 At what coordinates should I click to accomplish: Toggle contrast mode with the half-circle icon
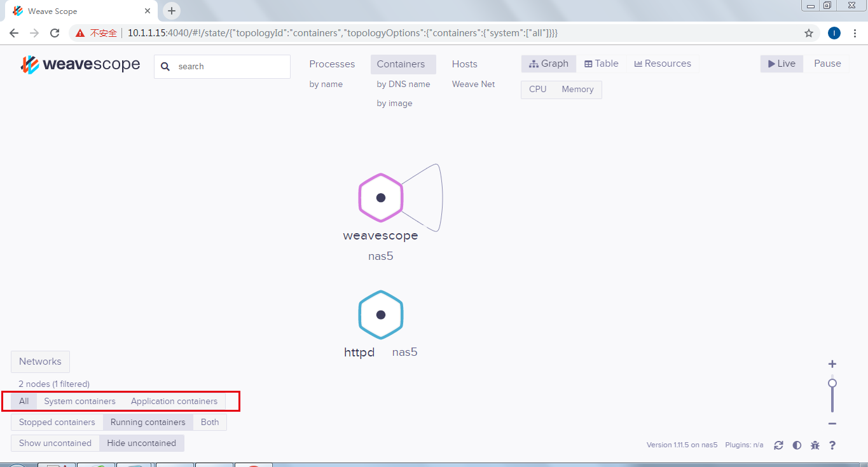(x=797, y=445)
